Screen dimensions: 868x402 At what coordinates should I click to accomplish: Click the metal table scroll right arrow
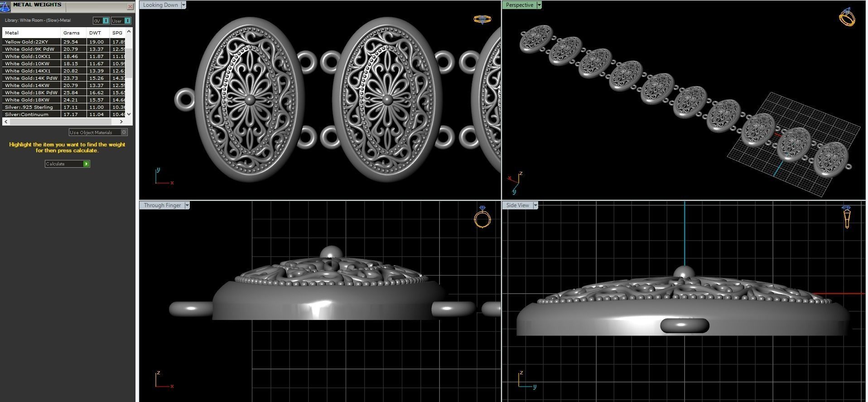(x=121, y=121)
